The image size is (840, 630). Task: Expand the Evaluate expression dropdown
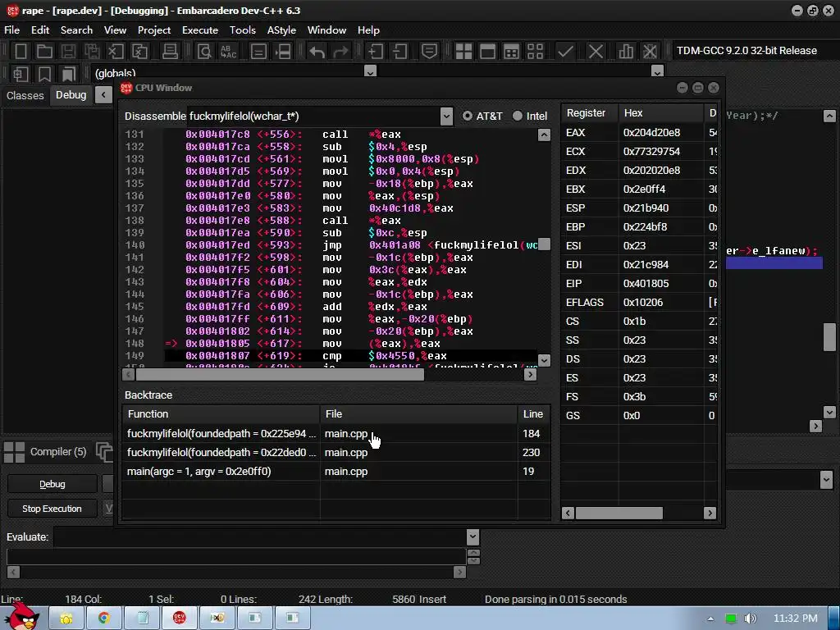(x=472, y=536)
